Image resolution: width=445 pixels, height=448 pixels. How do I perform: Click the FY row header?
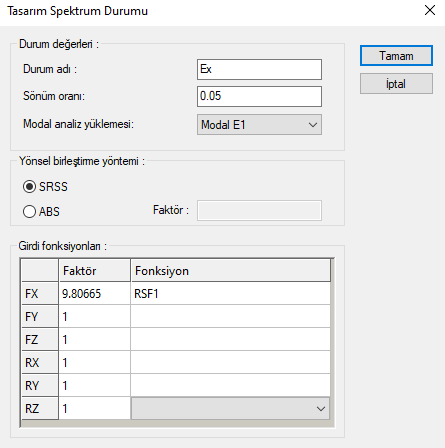[x=40, y=316]
